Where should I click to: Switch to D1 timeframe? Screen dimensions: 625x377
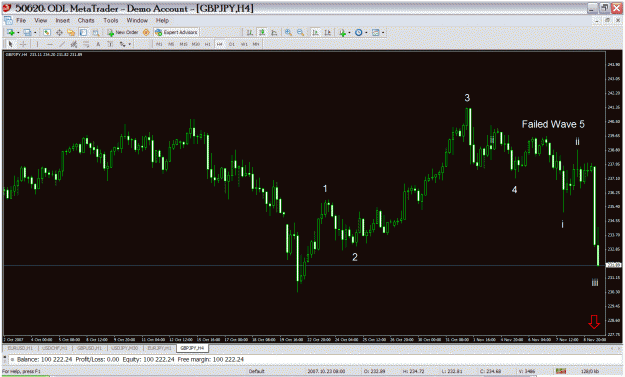click(x=232, y=44)
